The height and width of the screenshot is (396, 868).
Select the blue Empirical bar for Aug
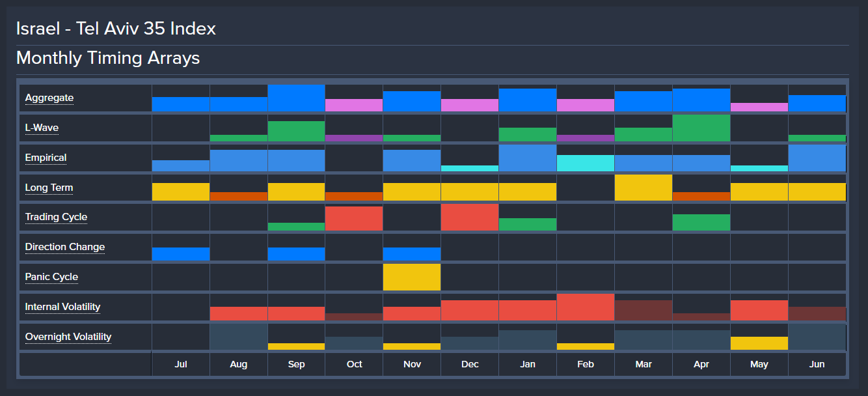click(x=239, y=161)
